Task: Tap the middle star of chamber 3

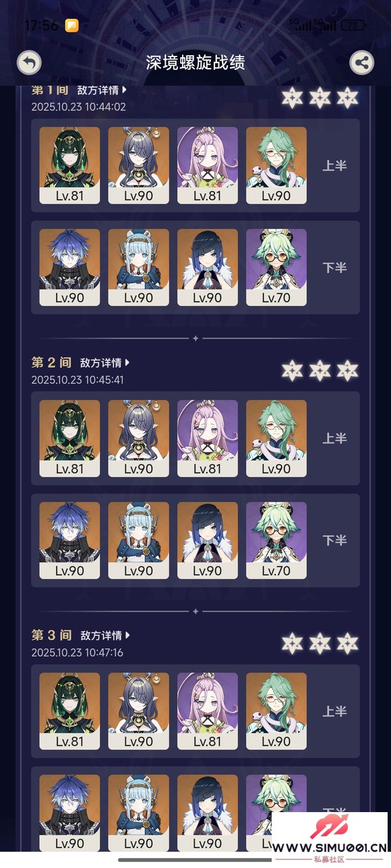Action: tap(320, 643)
